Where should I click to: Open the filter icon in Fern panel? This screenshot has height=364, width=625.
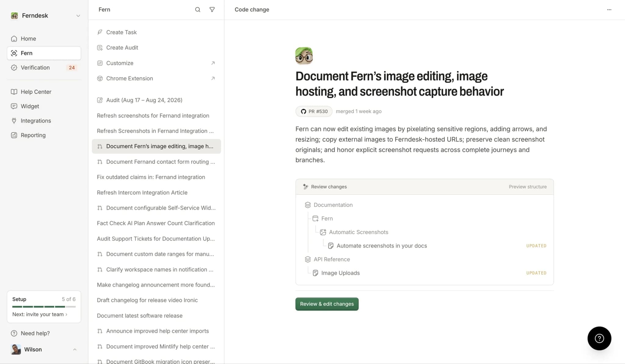point(212,9)
